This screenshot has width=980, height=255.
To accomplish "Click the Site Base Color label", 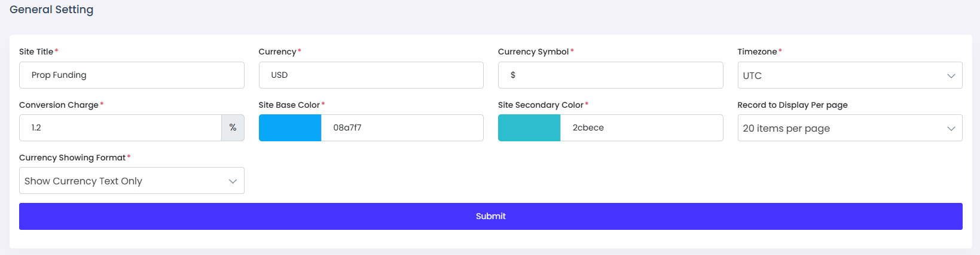I will [x=289, y=105].
